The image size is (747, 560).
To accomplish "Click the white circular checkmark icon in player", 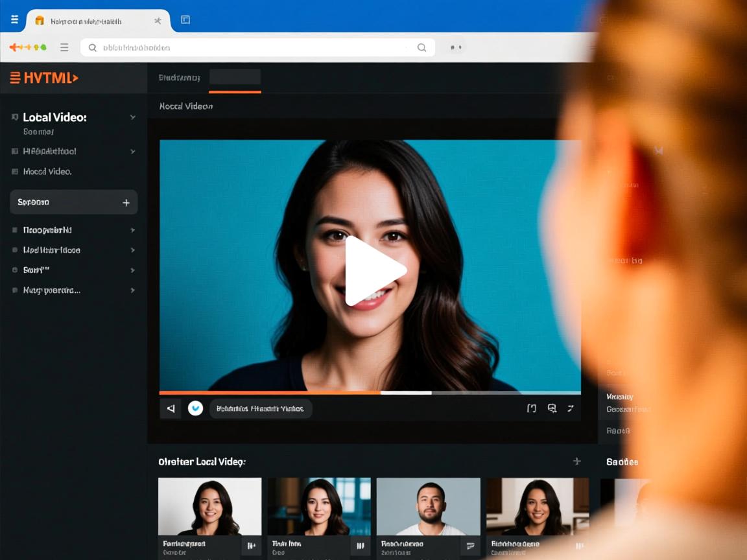I will (x=195, y=408).
